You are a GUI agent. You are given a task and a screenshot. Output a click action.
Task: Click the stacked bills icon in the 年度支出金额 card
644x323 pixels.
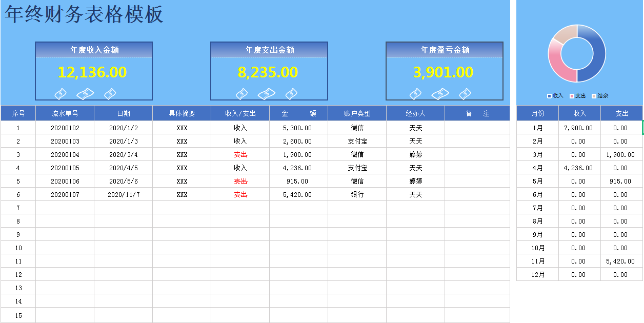pyautogui.click(x=267, y=94)
